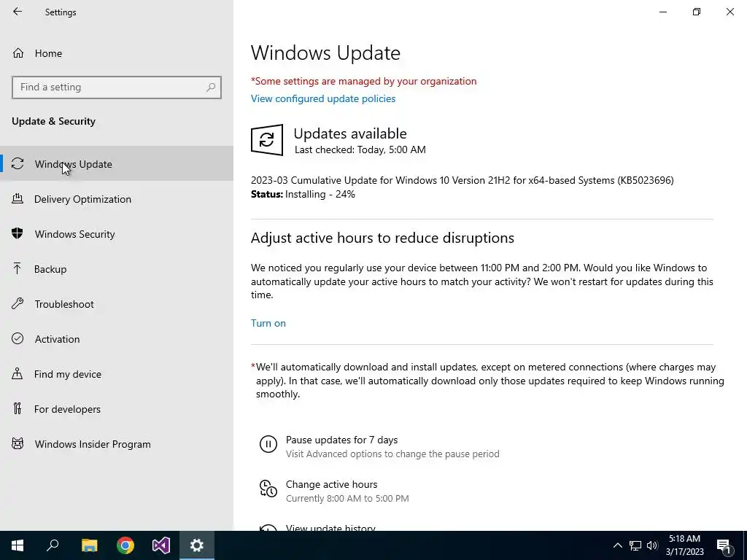The height and width of the screenshot is (560, 747).
Task: Click the Home house icon
Action: click(18, 52)
